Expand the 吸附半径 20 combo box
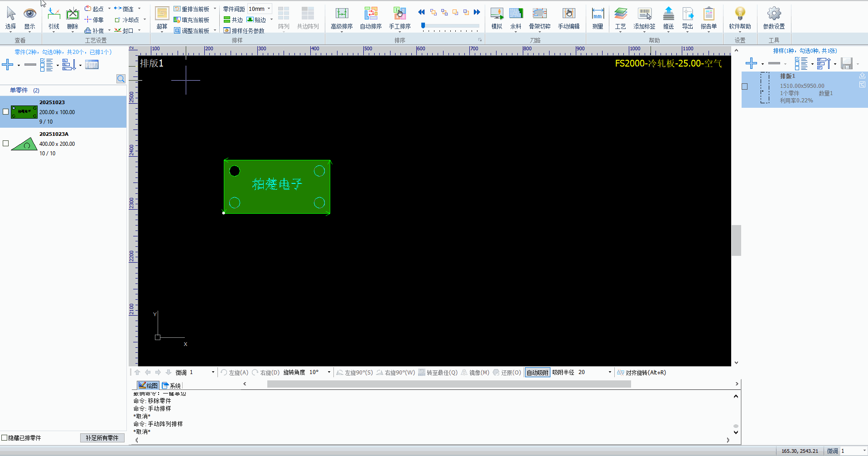868x456 pixels. coord(610,372)
